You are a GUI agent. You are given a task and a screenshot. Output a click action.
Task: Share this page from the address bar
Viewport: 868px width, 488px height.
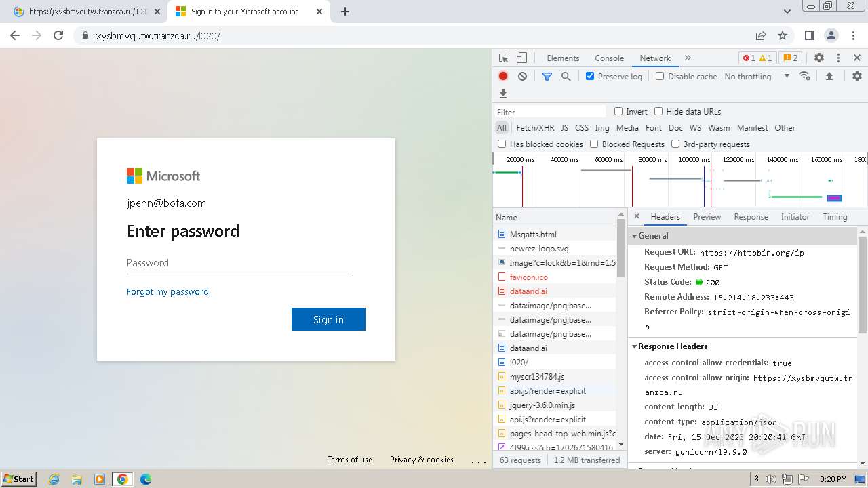(761, 35)
